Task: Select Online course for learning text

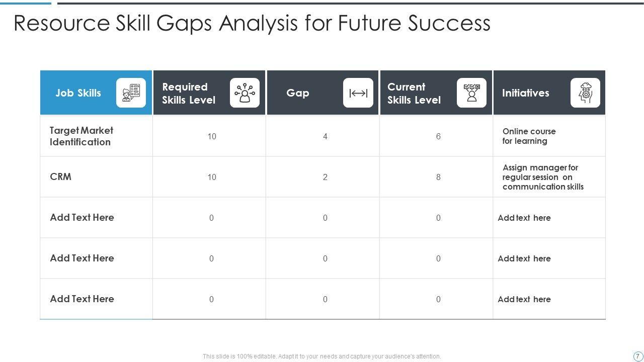Action: (529, 136)
